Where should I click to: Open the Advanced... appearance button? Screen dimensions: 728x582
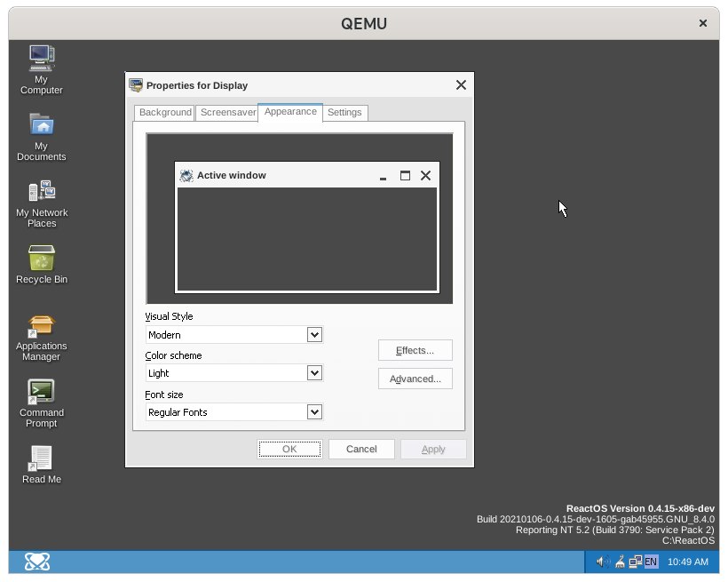pos(415,379)
